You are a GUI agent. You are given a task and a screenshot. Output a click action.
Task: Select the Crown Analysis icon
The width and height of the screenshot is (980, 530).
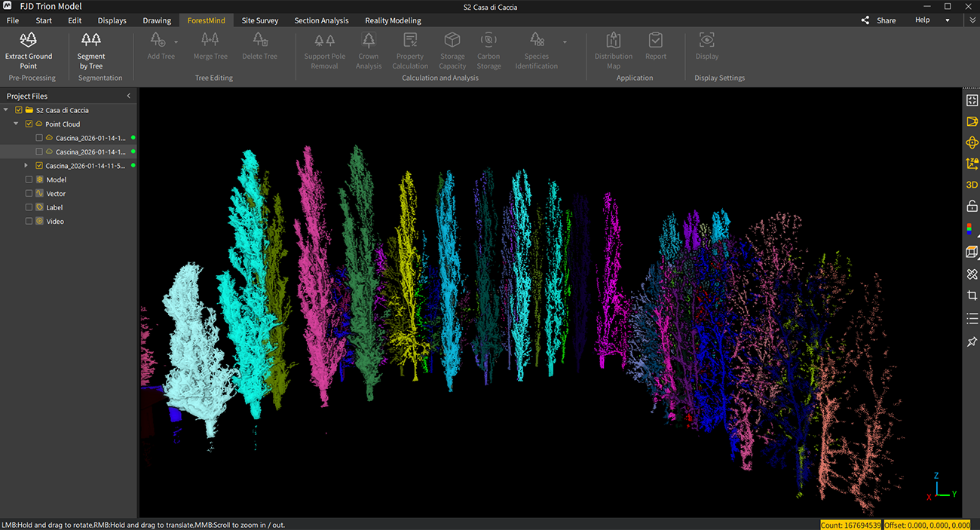pos(369,50)
